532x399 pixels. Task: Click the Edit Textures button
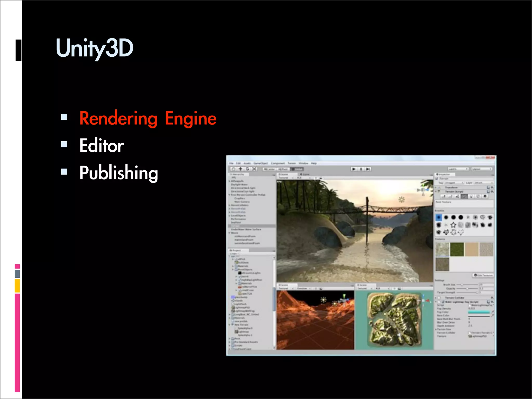[x=483, y=275]
